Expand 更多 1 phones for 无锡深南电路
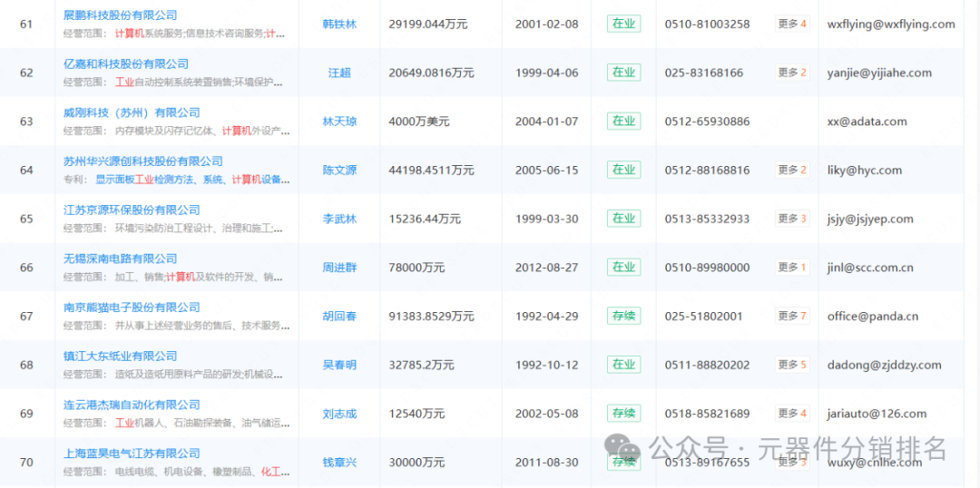Image resolution: width=980 pixels, height=488 pixels. 792,268
